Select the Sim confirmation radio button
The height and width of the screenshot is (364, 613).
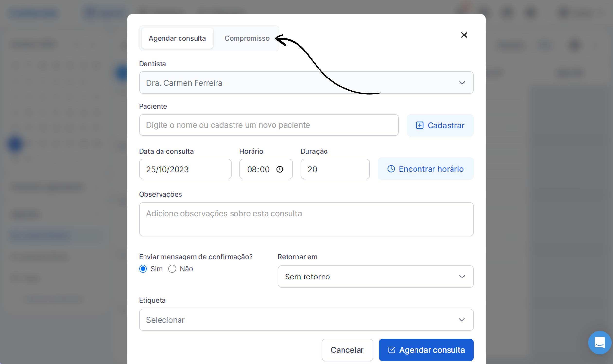(x=143, y=269)
